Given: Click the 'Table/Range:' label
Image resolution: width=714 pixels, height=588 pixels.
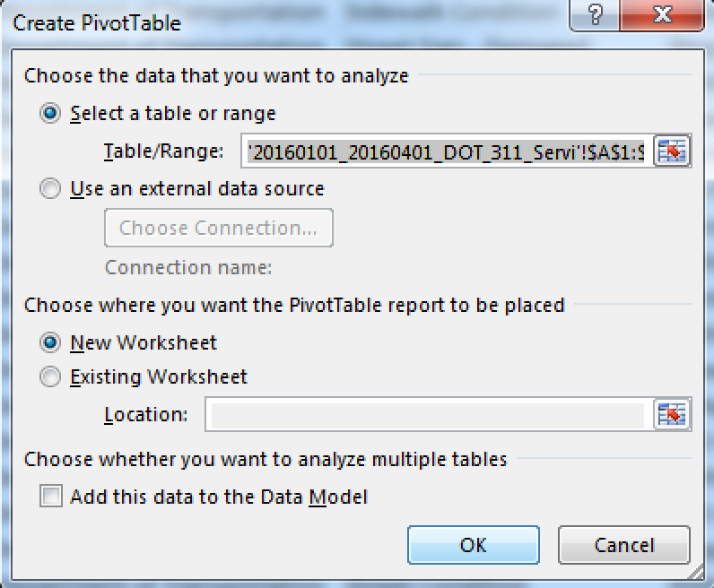Looking at the screenshot, I should tap(163, 151).
